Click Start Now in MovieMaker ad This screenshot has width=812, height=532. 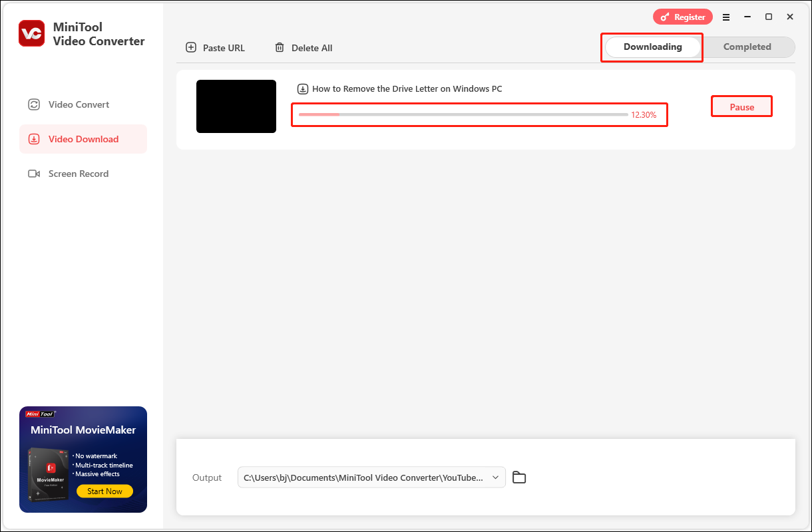tap(104, 491)
